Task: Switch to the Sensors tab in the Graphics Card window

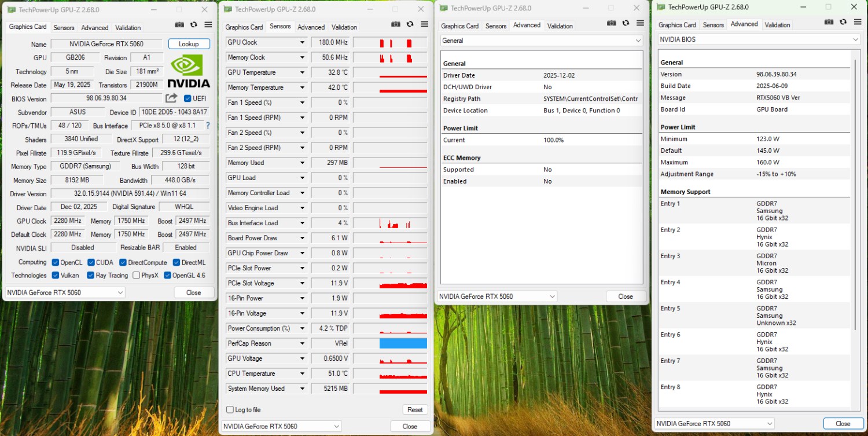Action: (x=64, y=28)
